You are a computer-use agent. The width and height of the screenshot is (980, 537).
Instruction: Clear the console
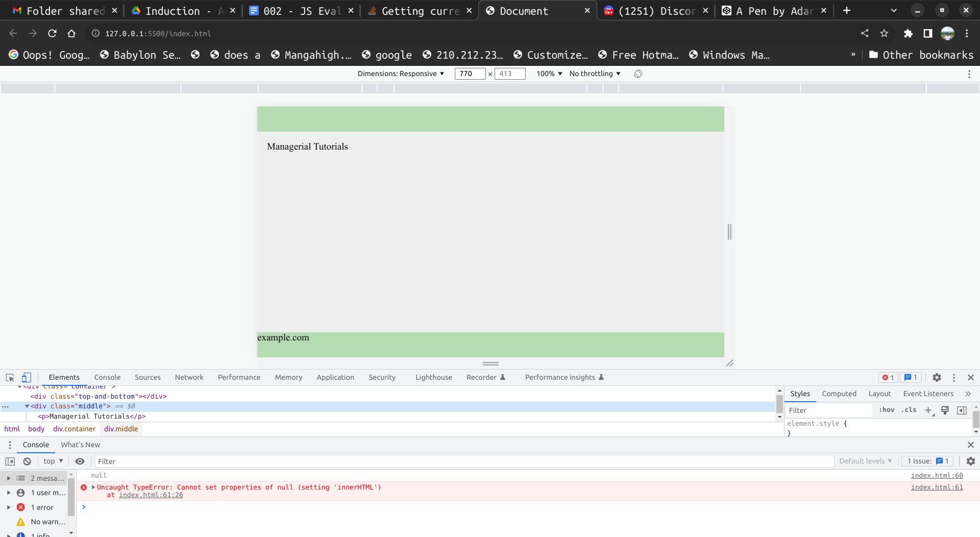pyautogui.click(x=27, y=461)
